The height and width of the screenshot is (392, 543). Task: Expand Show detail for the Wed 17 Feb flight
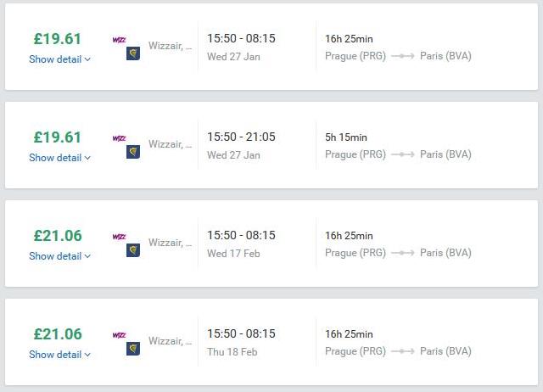click(x=59, y=256)
